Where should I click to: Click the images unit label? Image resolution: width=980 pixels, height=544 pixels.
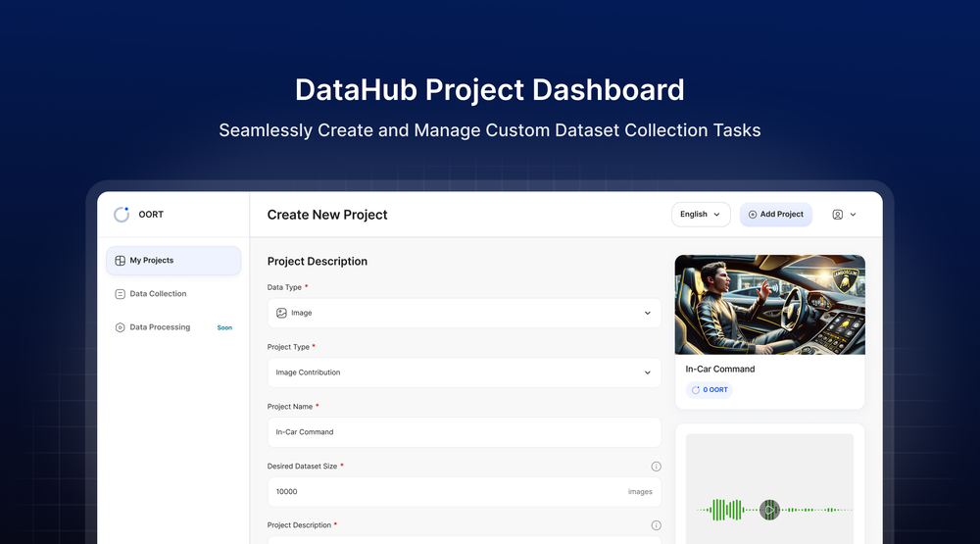coord(640,492)
